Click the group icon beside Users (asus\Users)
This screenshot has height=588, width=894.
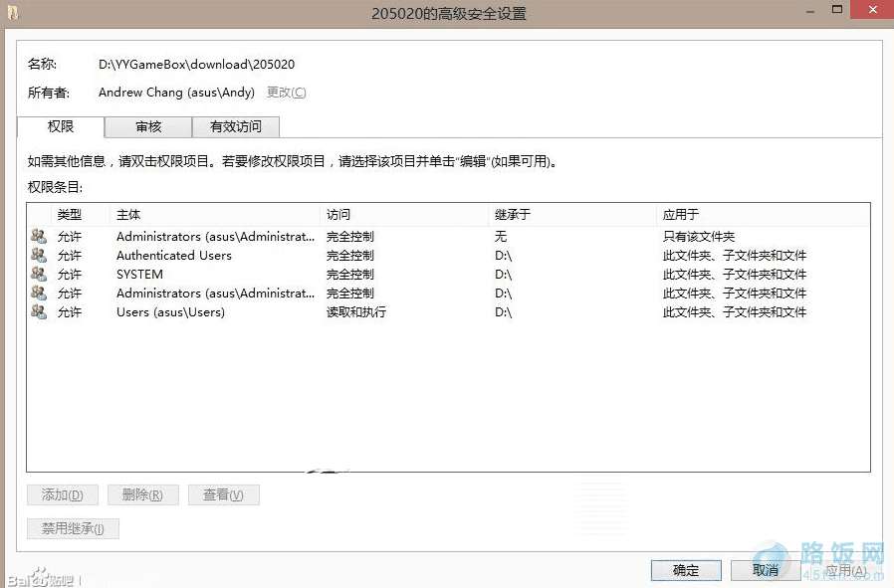click(39, 311)
